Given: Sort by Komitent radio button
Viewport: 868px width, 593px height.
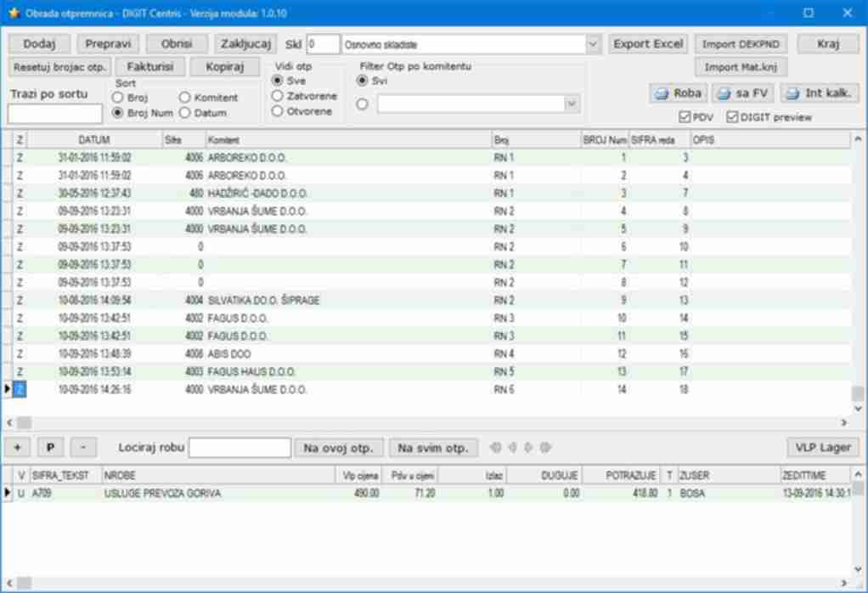Looking at the screenshot, I should (x=184, y=98).
